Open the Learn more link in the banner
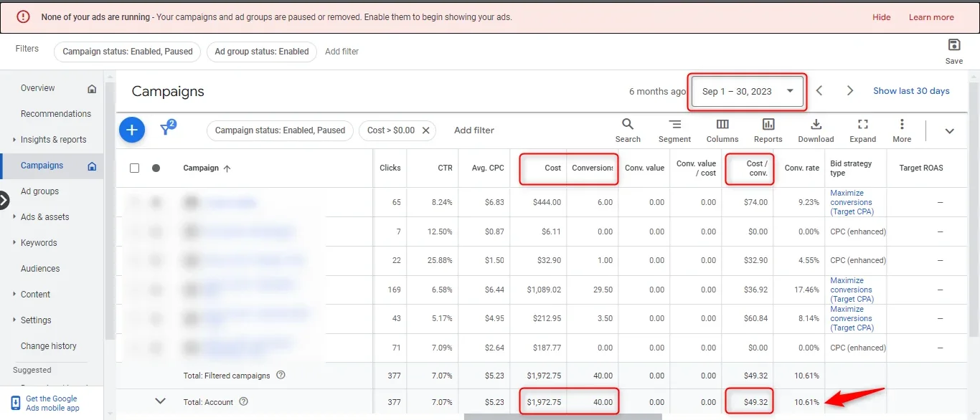 point(931,17)
